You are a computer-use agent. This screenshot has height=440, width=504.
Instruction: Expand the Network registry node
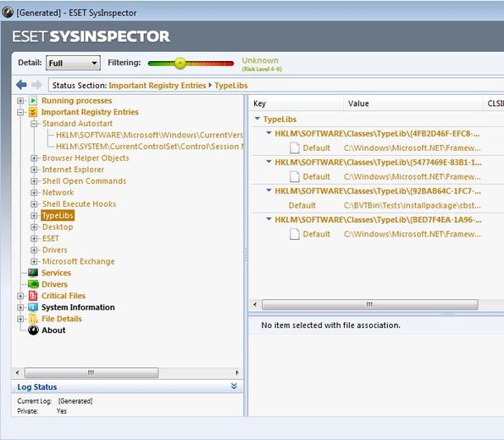[34, 192]
